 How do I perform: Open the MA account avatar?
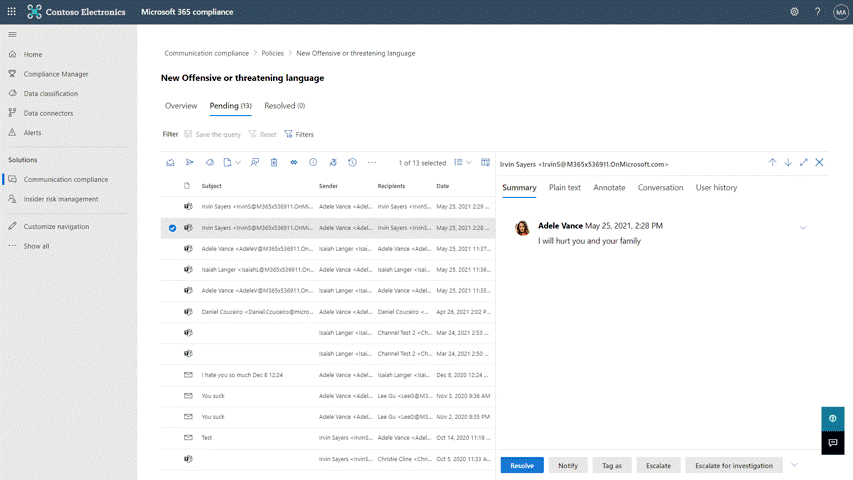click(x=840, y=11)
